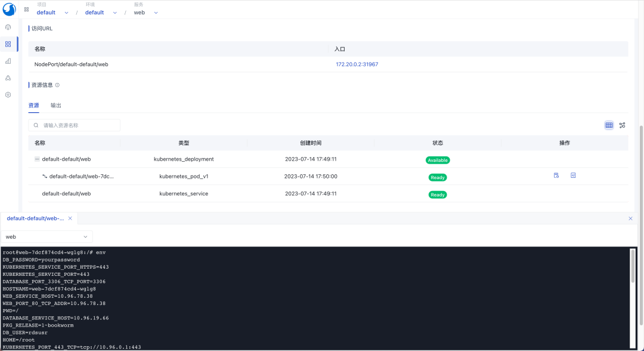Select the 输出 tab

[56, 106]
